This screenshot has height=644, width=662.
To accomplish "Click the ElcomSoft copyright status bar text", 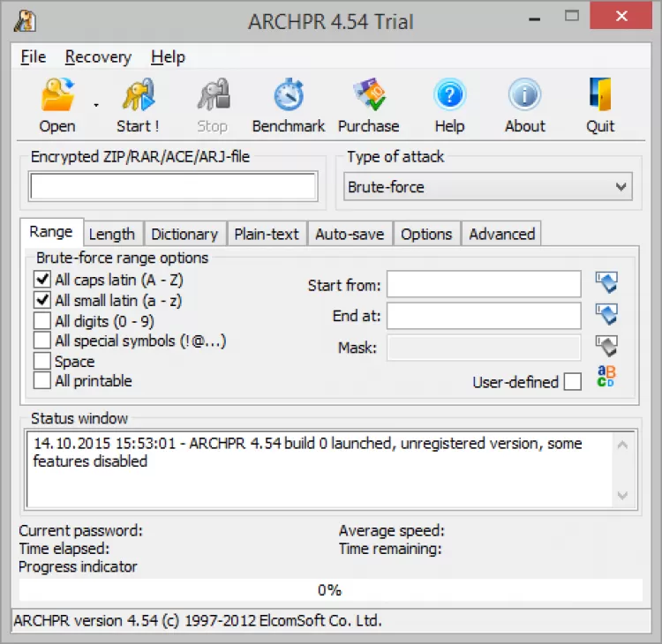I will 198,620.
